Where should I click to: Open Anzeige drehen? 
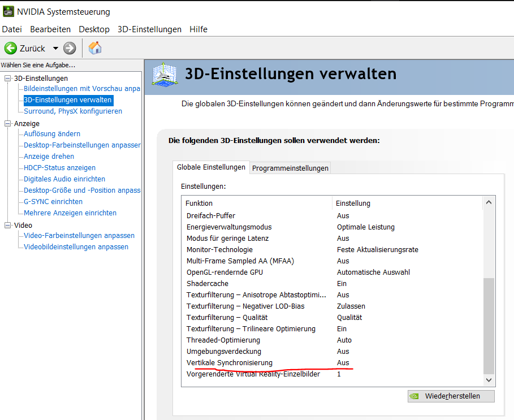pyautogui.click(x=49, y=156)
